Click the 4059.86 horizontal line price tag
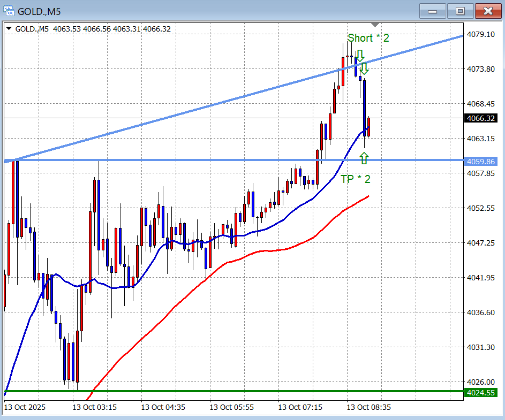 (480, 161)
